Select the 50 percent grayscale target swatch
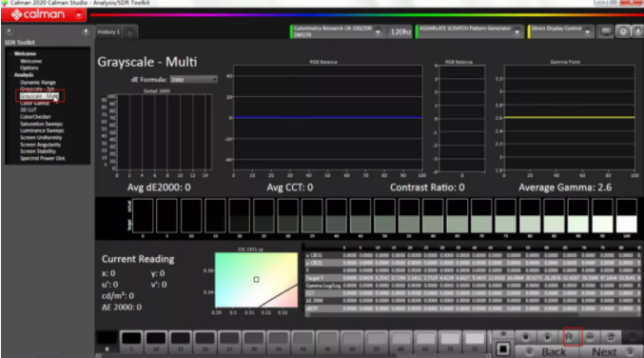Image resolution: width=644 pixels, height=358 pixels. click(x=384, y=216)
